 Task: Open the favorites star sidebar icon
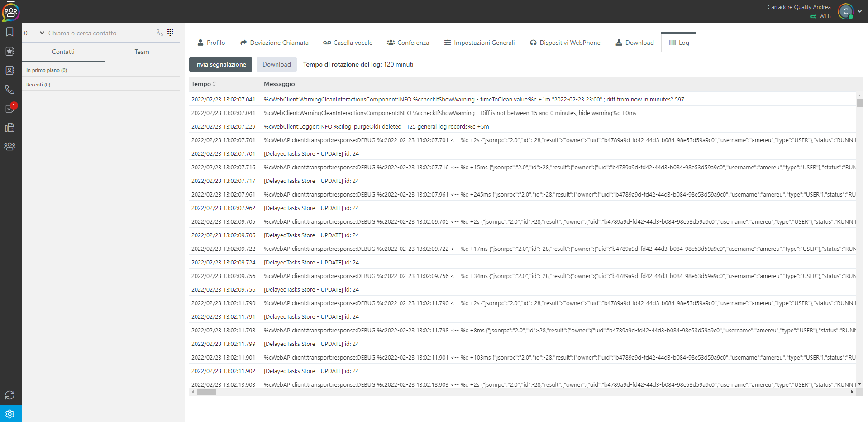point(10,51)
